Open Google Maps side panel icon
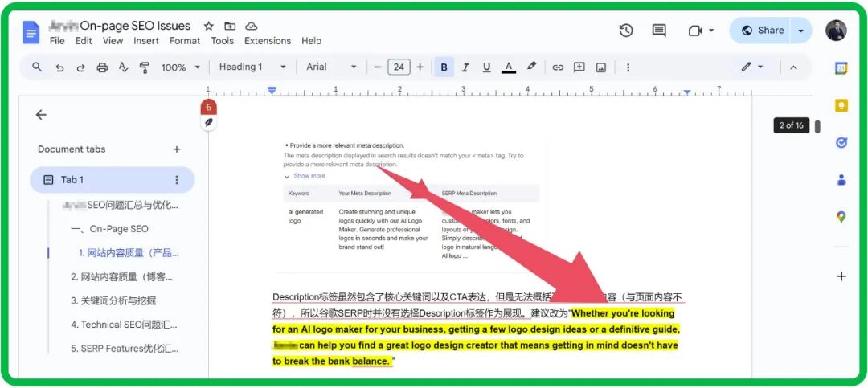This screenshot has width=868, height=388. point(841,217)
